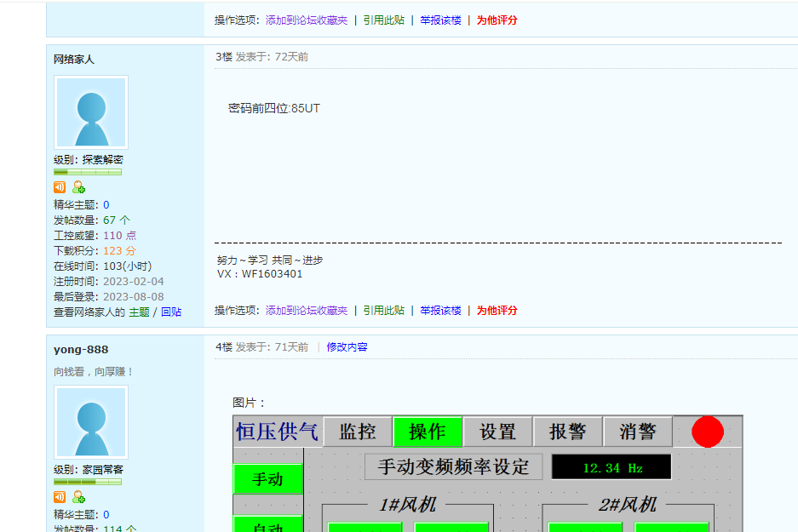
Task: Click 添加到论坛收藏夹 in the 3楼 post
Action: (x=307, y=311)
